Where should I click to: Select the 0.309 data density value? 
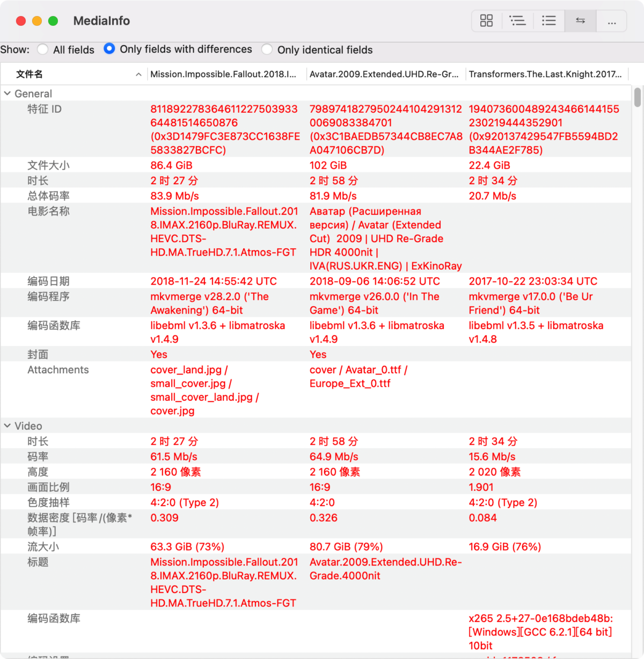(x=164, y=518)
